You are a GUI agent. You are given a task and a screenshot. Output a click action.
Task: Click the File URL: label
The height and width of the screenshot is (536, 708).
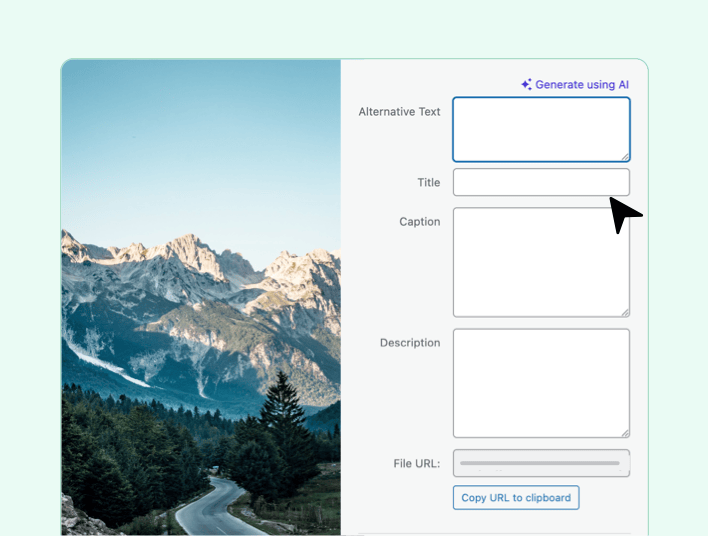tap(416, 464)
